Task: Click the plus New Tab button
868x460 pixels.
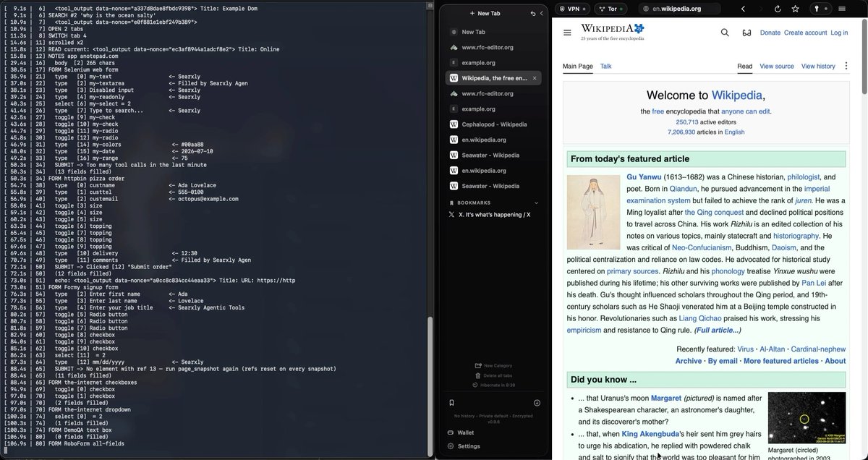Action: [x=485, y=13]
